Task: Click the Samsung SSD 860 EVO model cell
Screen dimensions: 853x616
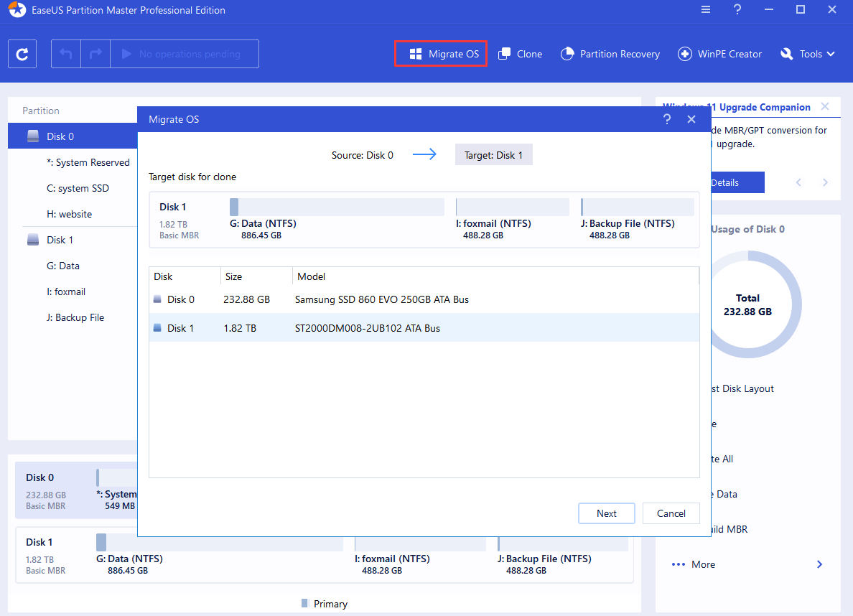Action: (x=381, y=299)
